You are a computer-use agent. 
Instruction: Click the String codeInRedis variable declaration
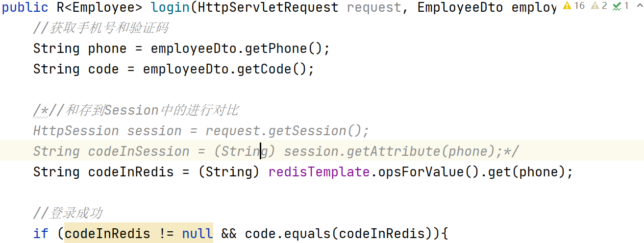103,172
